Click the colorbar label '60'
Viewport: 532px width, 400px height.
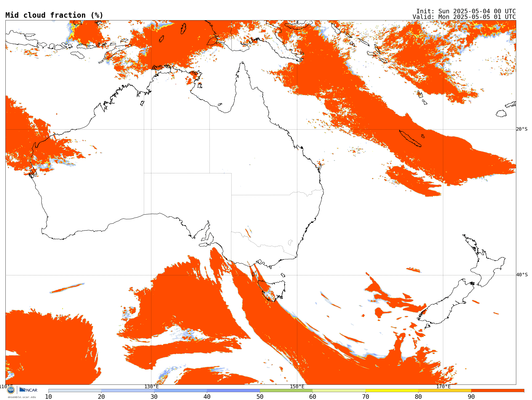(313, 397)
